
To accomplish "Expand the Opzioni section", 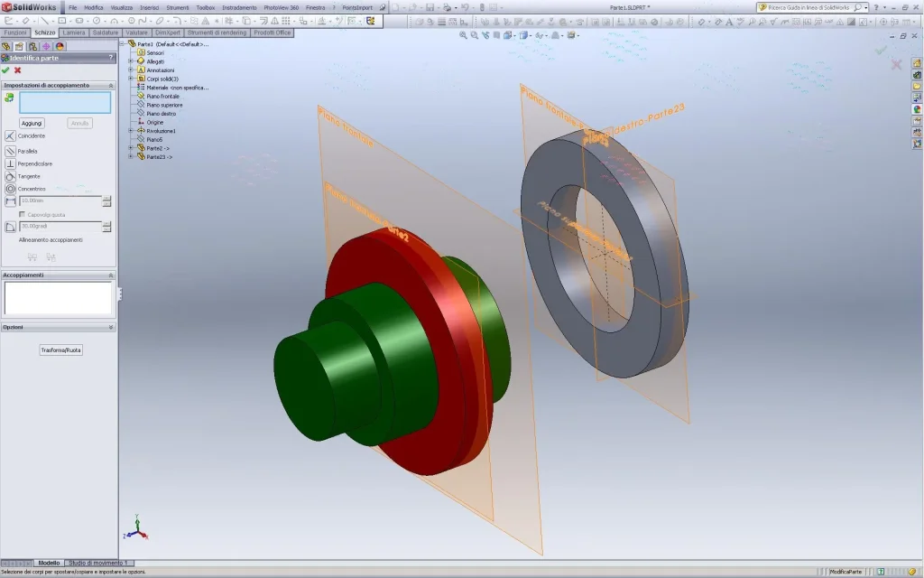I will [111, 327].
